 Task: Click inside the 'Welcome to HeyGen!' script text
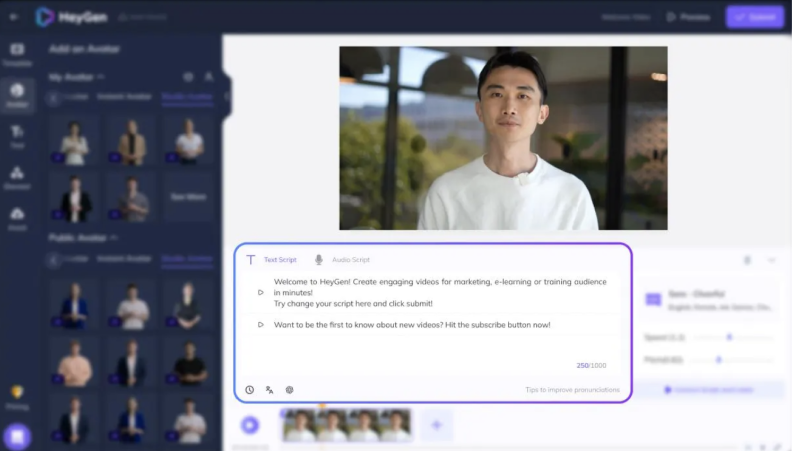(x=440, y=292)
